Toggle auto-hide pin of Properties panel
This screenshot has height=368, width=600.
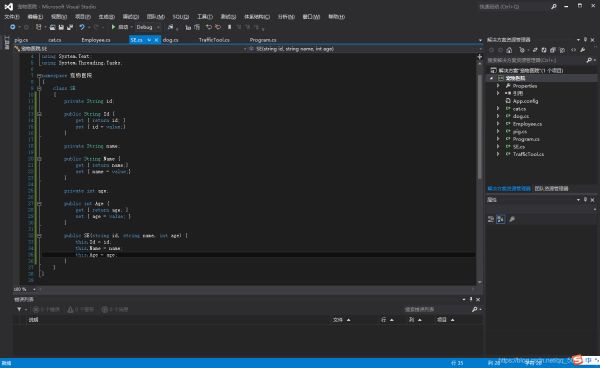coord(585,200)
